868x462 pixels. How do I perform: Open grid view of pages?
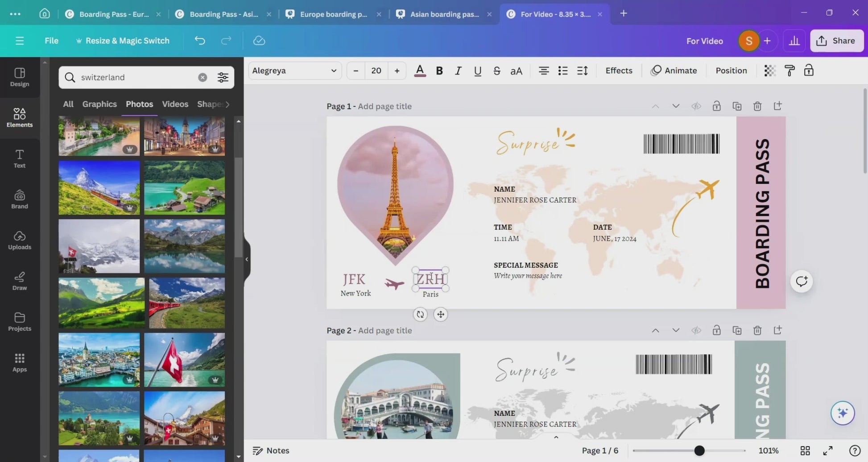click(805, 450)
